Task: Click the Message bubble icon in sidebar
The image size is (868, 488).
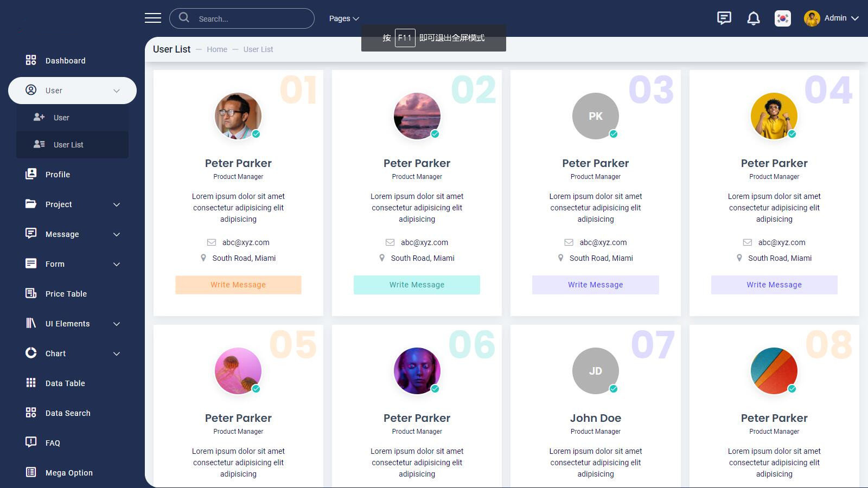Action: click(x=31, y=234)
